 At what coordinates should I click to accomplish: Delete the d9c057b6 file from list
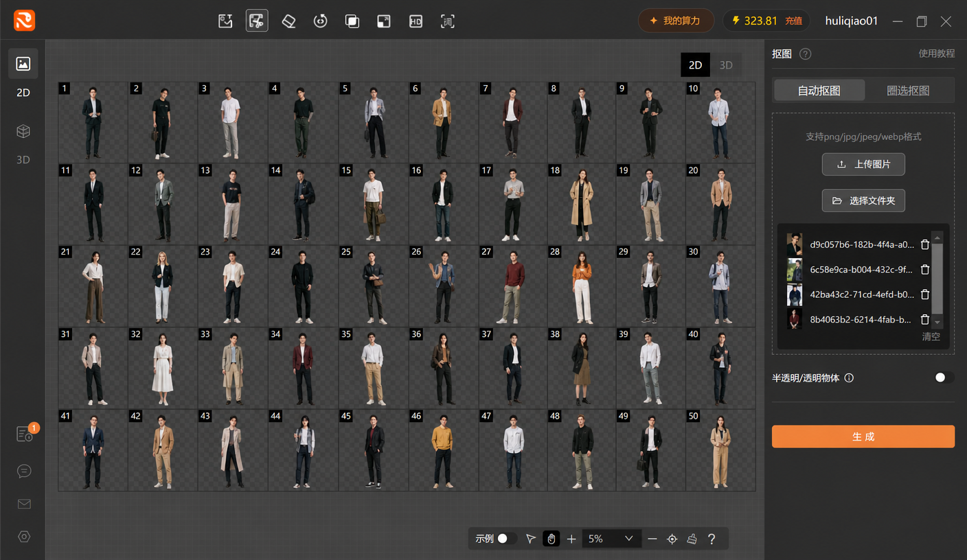(925, 244)
